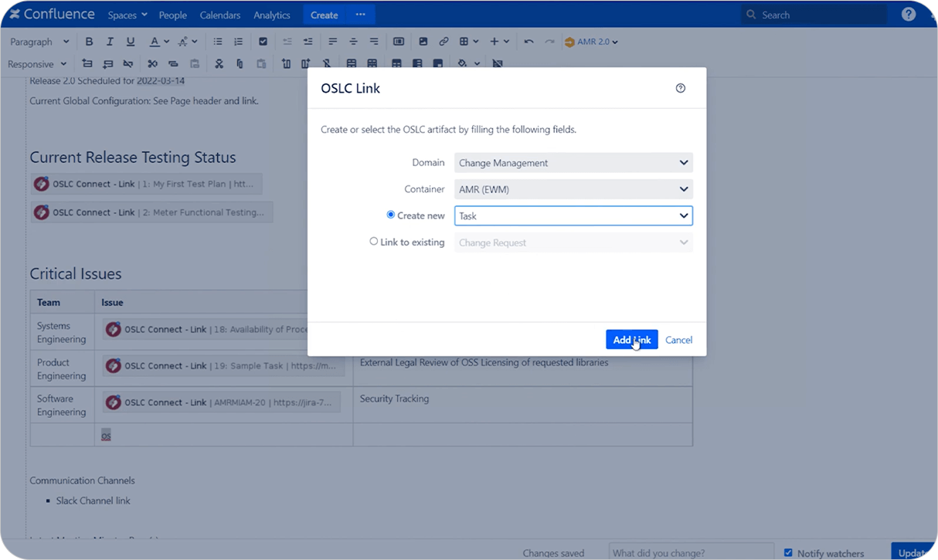Insert a bulleted list
Image resolution: width=938 pixels, height=560 pixels.
218,41
